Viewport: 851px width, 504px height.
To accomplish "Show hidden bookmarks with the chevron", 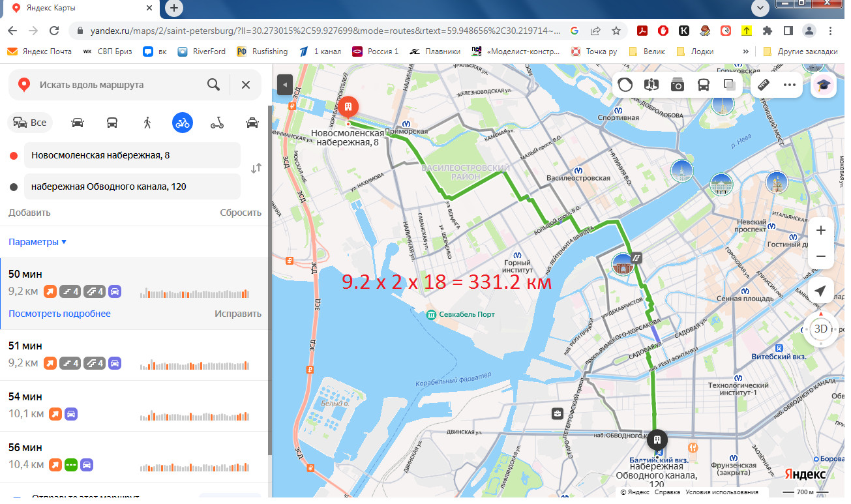I will (x=746, y=52).
